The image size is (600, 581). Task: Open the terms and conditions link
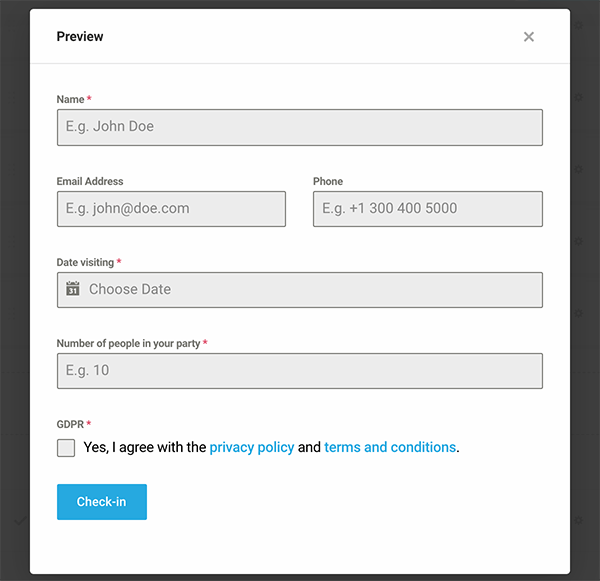click(390, 447)
